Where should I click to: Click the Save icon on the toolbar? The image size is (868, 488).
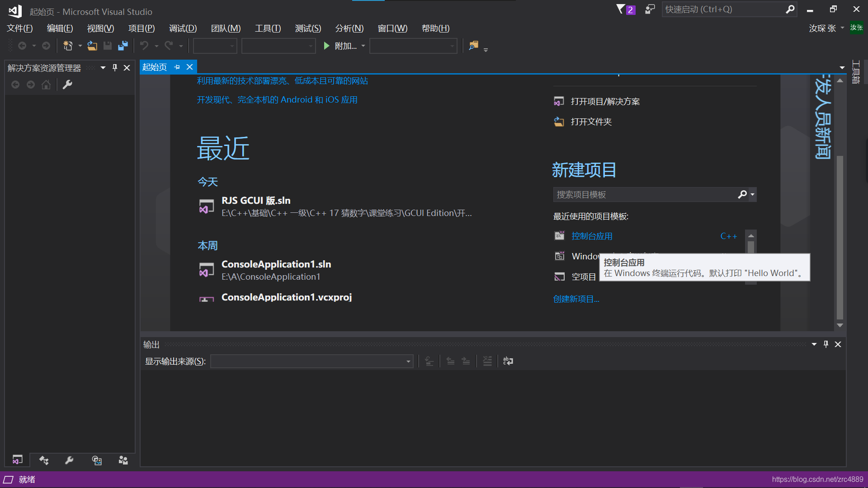[108, 45]
